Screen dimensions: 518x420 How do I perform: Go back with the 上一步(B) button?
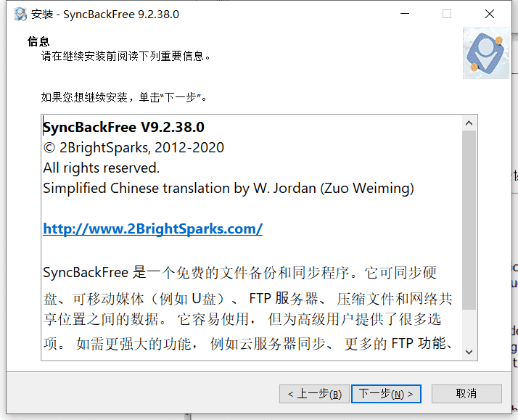314,394
